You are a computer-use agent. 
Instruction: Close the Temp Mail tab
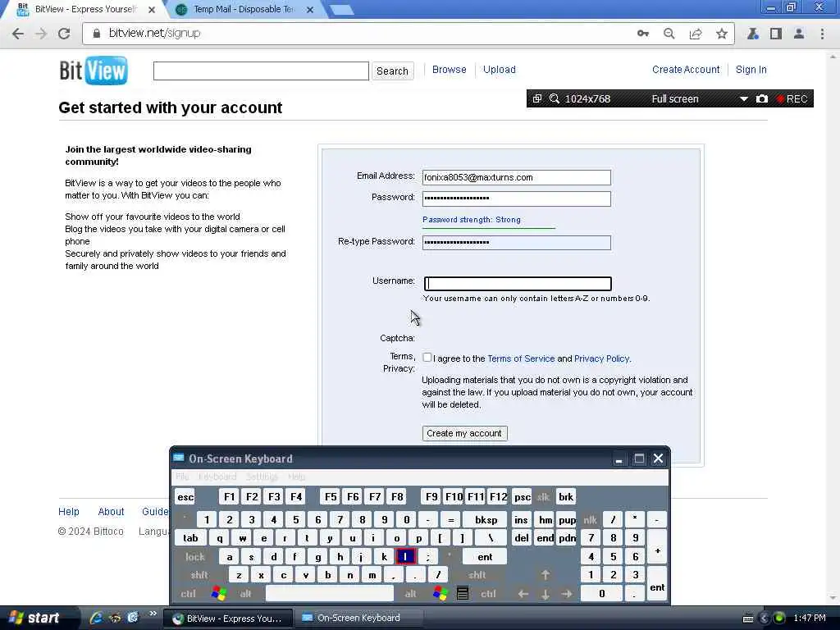pyautogui.click(x=309, y=10)
